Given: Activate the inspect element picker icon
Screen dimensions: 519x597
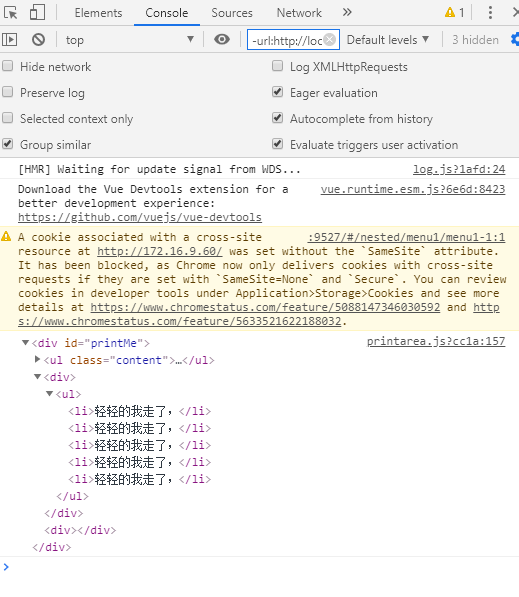Looking at the screenshot, I should point(11,13).
